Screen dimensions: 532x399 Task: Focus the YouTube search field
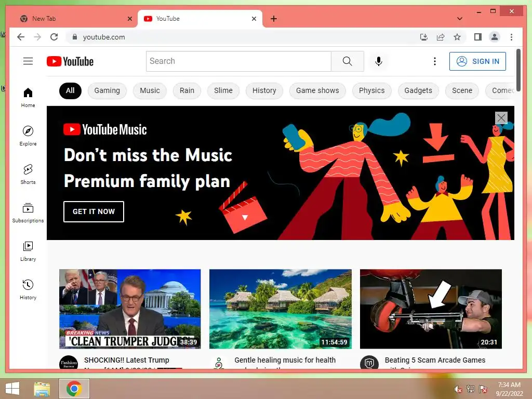(x=238, y=61)
